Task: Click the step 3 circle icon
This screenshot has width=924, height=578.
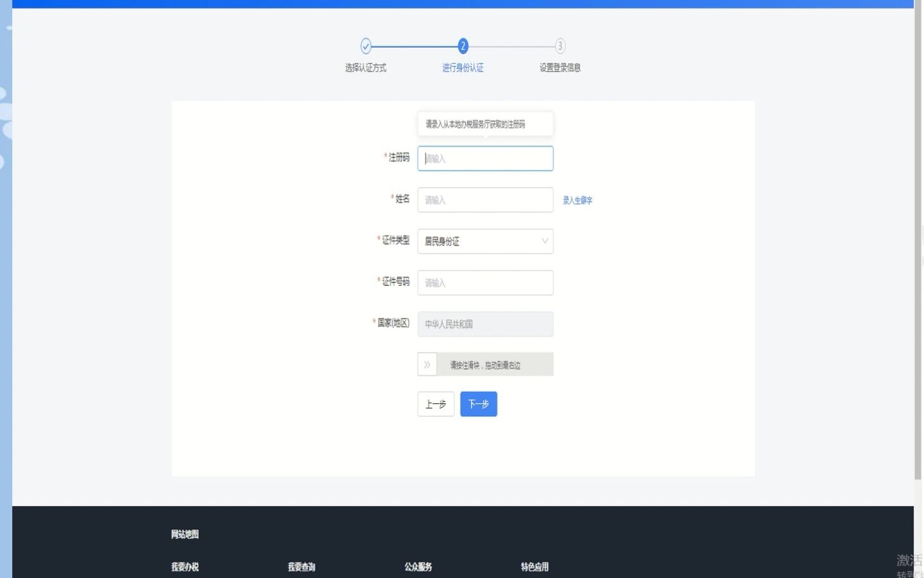Action: (x=560, y=46)
